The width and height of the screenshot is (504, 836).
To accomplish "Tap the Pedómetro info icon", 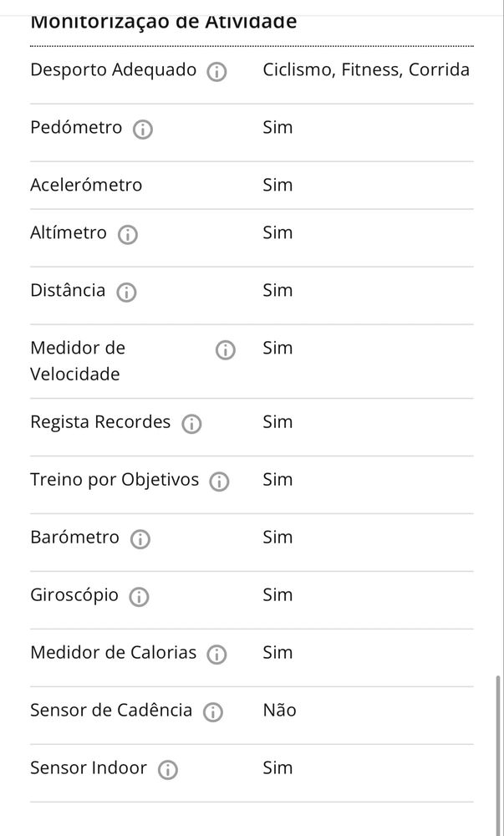I will tap(142, 129).
